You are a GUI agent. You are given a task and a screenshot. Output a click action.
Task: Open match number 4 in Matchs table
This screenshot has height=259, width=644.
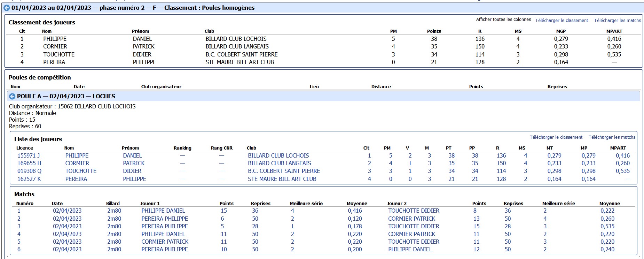19,234
